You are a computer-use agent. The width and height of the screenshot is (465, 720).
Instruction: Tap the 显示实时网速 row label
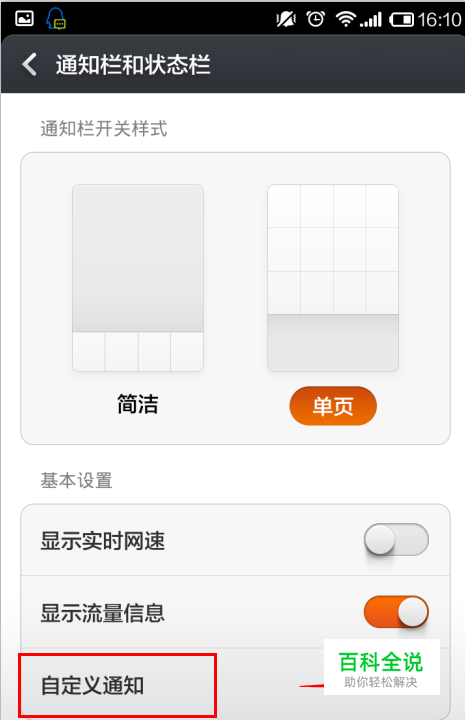point(103,540)
